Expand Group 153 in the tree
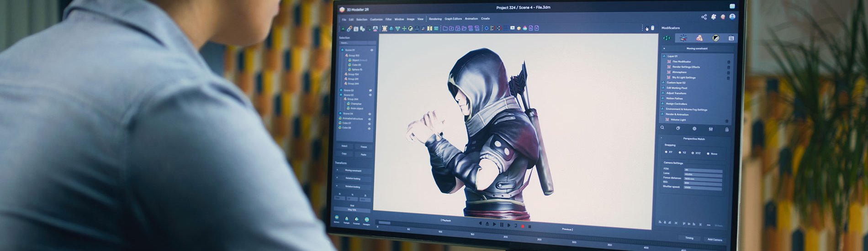 [346, 55]
